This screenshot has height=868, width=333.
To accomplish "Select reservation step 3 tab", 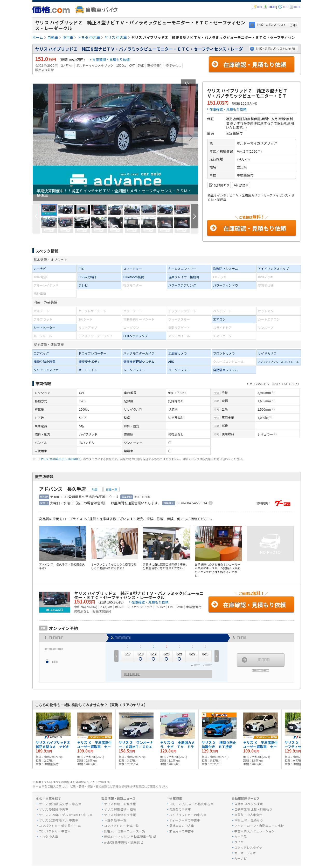I will tap(262, 638).
